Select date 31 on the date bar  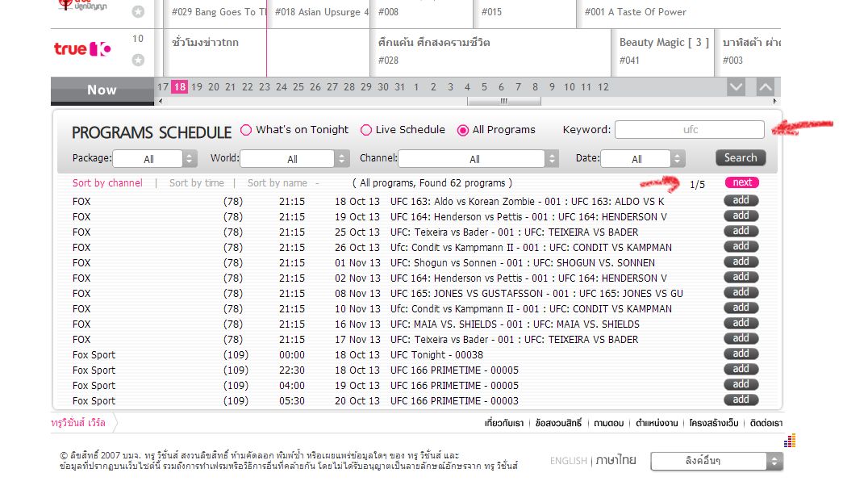[399, 87]
